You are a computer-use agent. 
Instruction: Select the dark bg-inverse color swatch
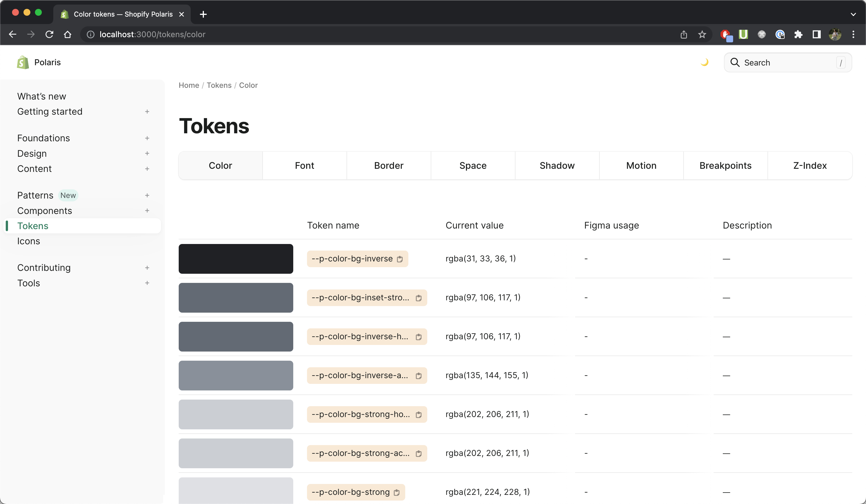(x=236, y=259)
